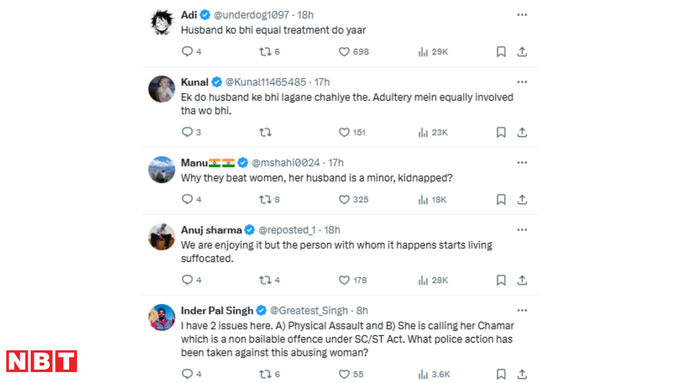Bookmark Kunal's tweet
680x383 pixels.
pos(501,132)
